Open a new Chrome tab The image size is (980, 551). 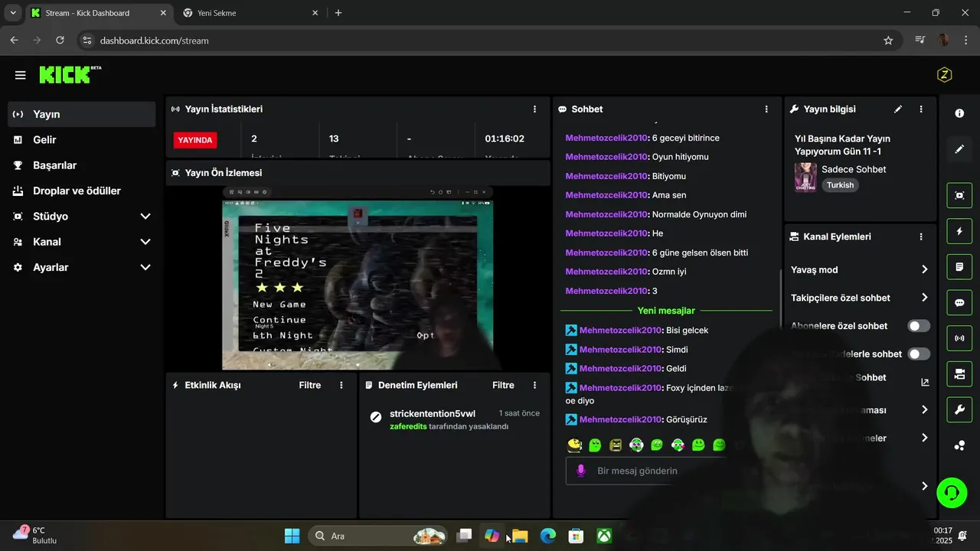click(338, 13)
